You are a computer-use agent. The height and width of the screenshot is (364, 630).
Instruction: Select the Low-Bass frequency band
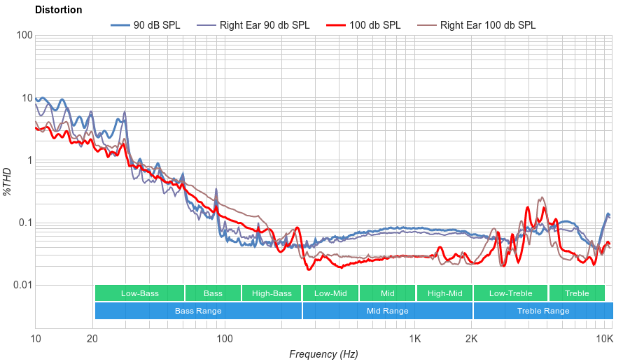pyautogui.click(x=139, y=293)
